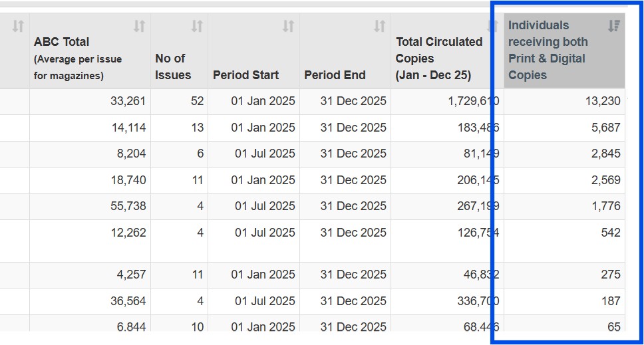Viewport: 644px width, 345px height.
Task: Click the Total Circulated Copies sort icon
Action: pyautogui.click(x=492, y=27)
